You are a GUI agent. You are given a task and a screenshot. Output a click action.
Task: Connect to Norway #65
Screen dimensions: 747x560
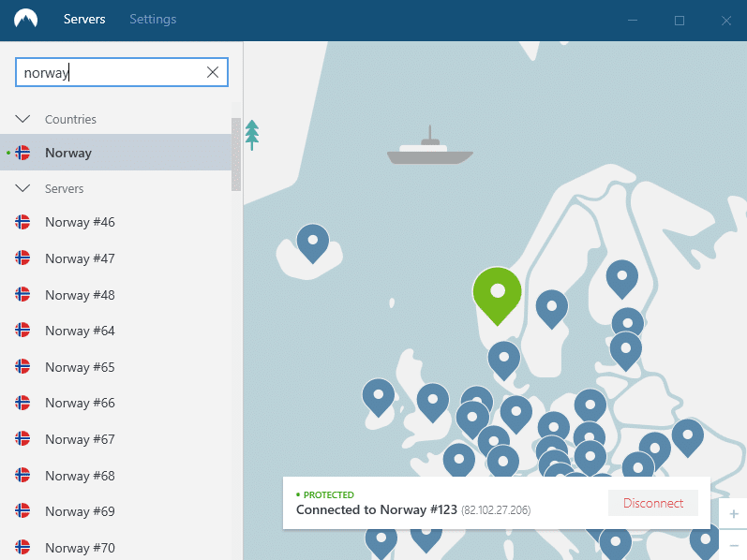(116, 367)
